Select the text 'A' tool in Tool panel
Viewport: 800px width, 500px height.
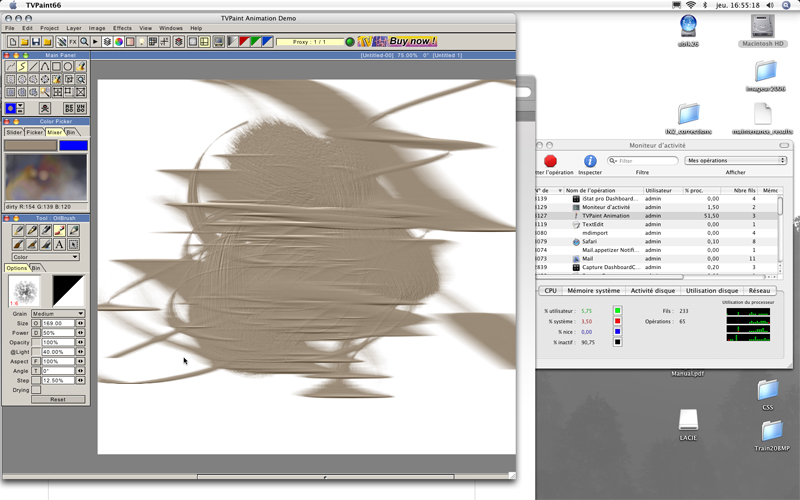pos(59,244)
